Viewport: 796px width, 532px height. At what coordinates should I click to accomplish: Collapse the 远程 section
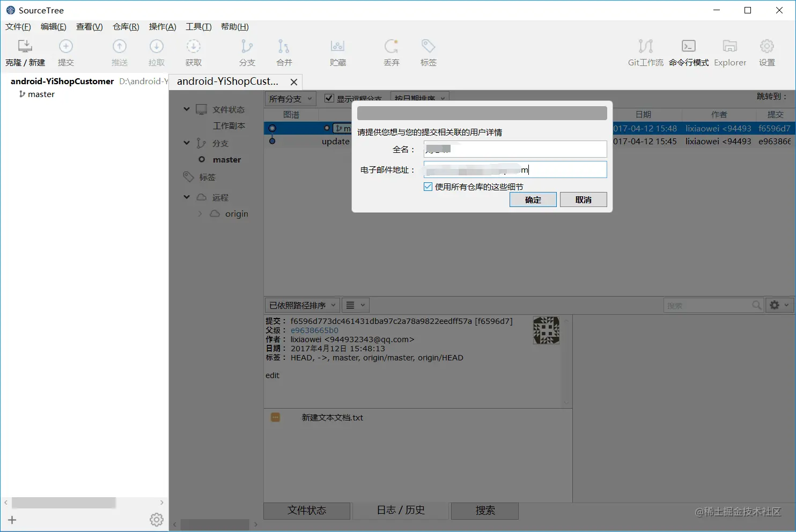coord(187,197)
